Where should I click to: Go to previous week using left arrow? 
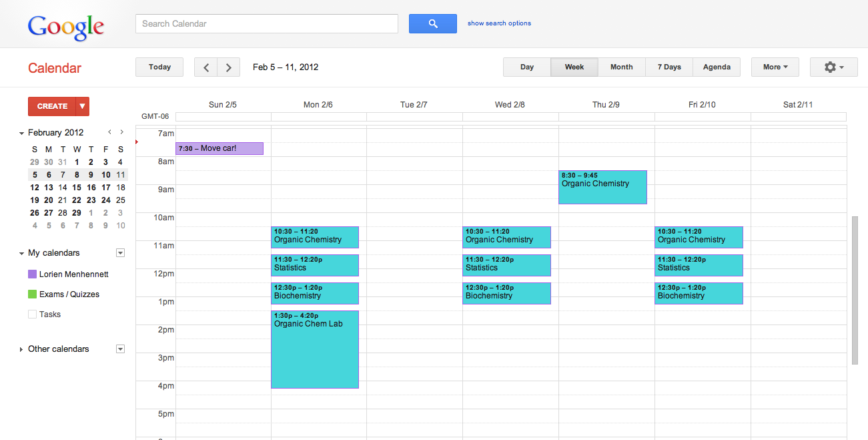[x=205, y=67]
